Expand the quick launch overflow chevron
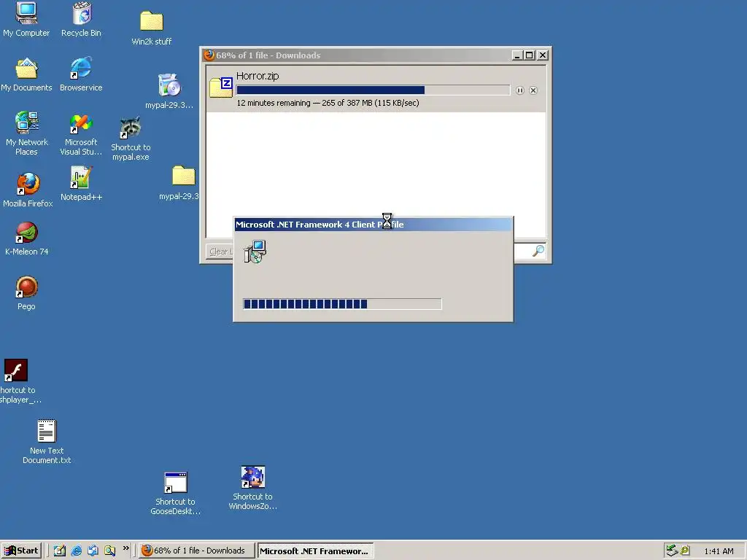 125,548
